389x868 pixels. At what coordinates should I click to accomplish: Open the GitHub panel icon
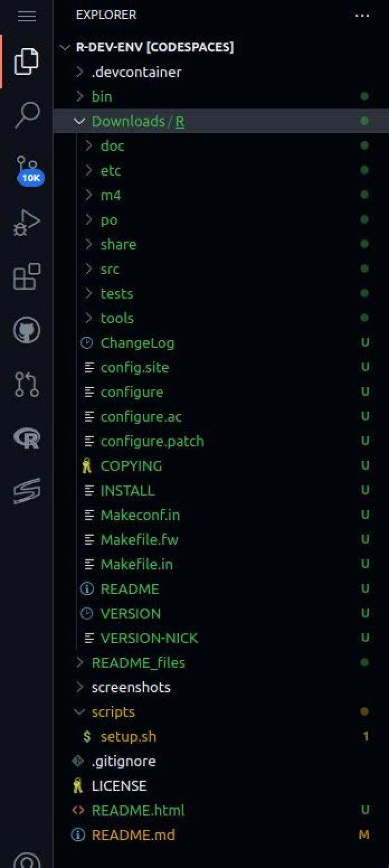click(x=26, y=330)
